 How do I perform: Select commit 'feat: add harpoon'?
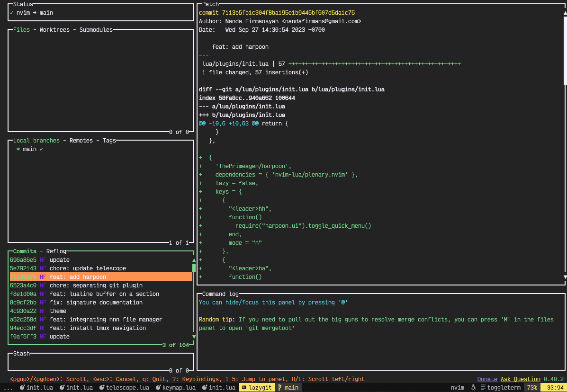[x=101, y=277]
